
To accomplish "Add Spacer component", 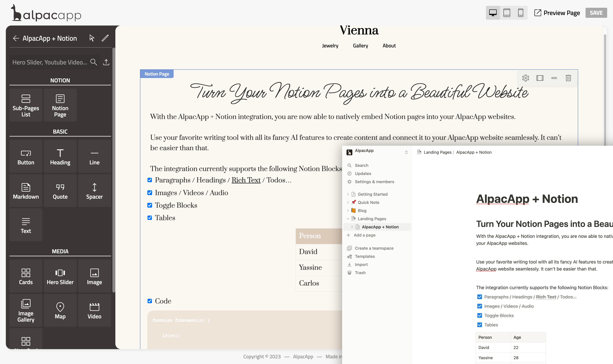I will [95, 191].
